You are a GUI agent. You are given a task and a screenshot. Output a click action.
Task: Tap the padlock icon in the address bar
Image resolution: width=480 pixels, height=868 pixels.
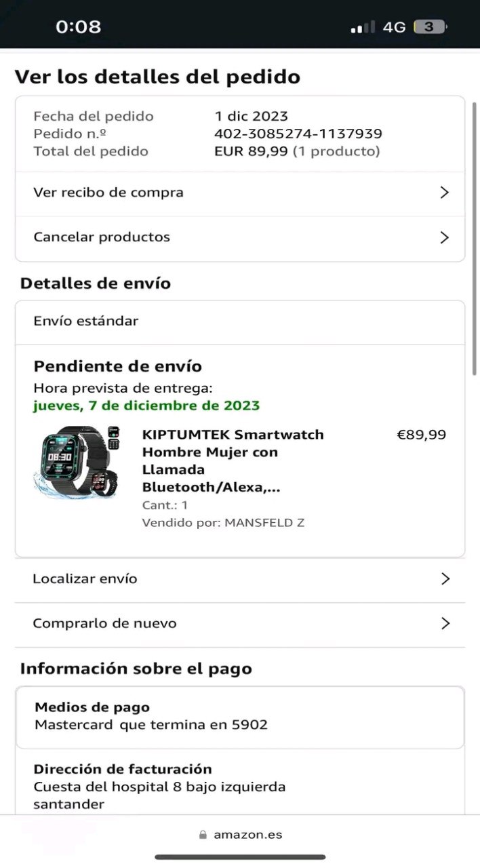(x=203, y=835)
